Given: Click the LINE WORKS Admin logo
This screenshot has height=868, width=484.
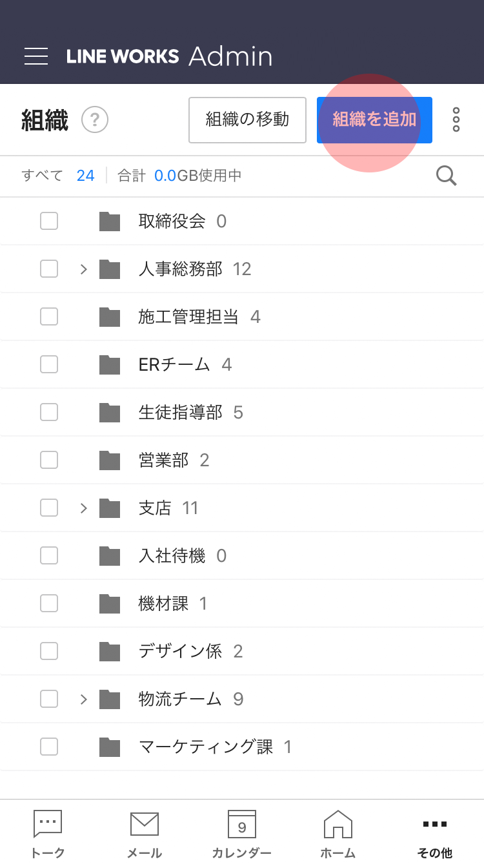Looking at the screenshot, I should (x=169, y=57).
